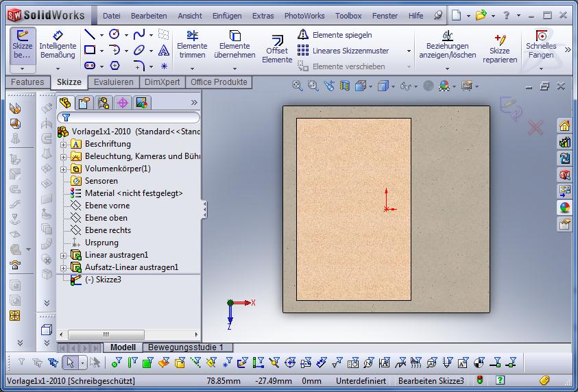The width and height of the screenshot is (578, 392).
Task: Expand the Linear austragen1 feature node
Action: click(64, 255)
